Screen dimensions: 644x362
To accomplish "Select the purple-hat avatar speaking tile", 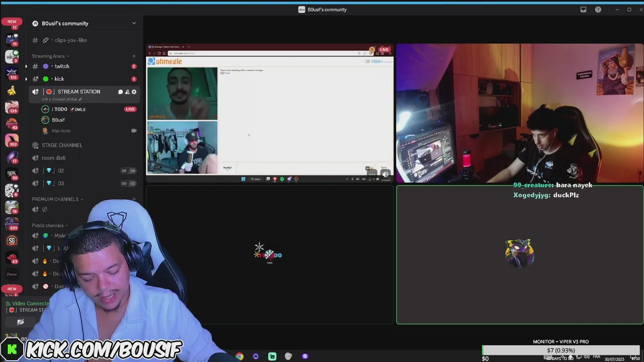I will 519,254.
